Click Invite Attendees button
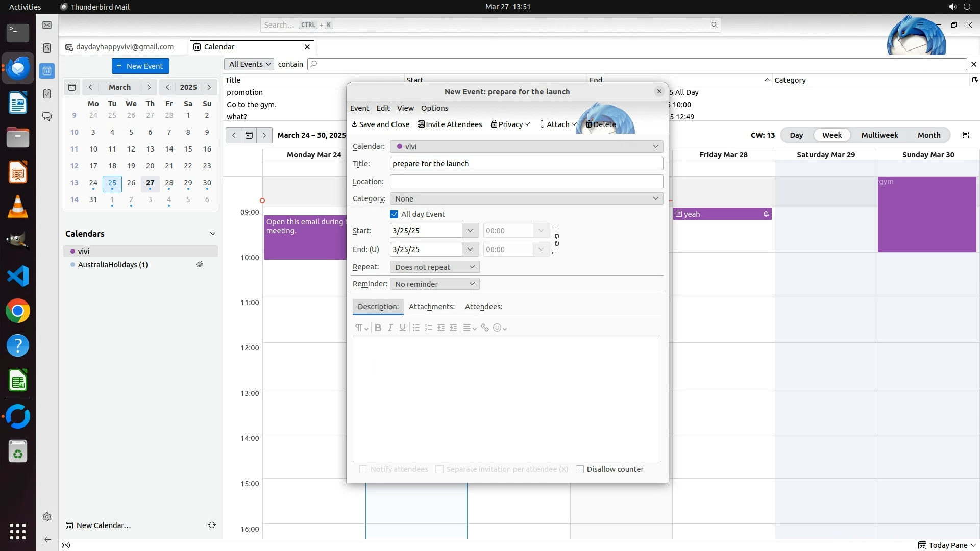Image resolution: width=980 pixels, height=551 pixels. point(450,124)
